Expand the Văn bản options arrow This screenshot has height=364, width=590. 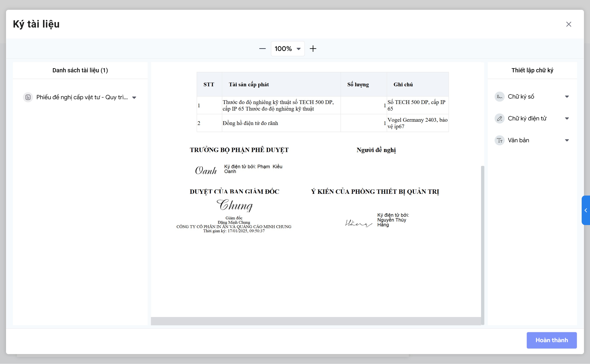pyautogui.click(x=567, y=140)
